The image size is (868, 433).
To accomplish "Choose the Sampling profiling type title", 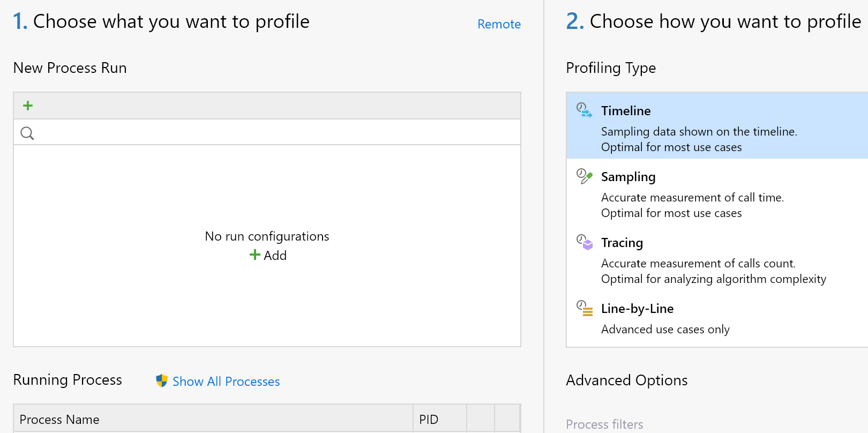I will point(628,177).
